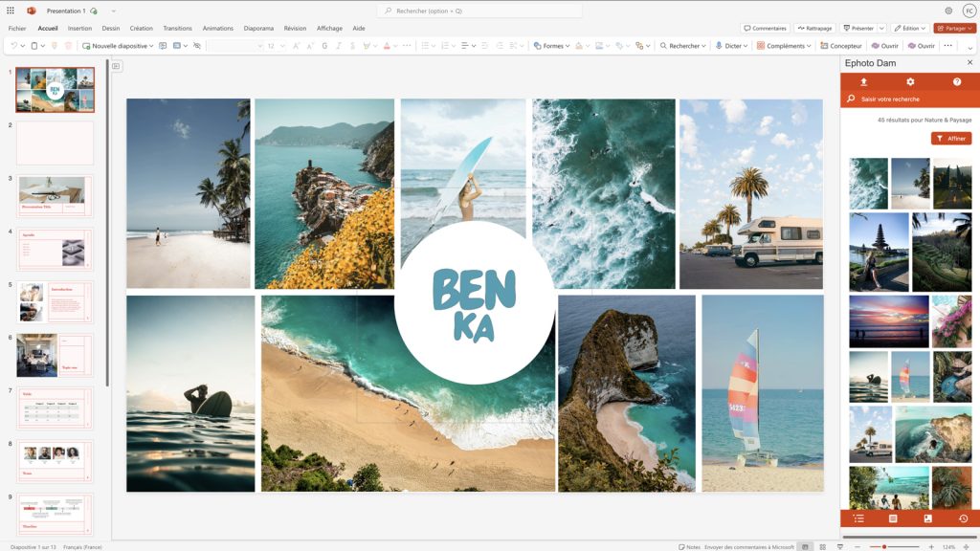The image size is (980, 551).
Task: Click the Concepteur designer button
Action: click(x=840, y=46)
